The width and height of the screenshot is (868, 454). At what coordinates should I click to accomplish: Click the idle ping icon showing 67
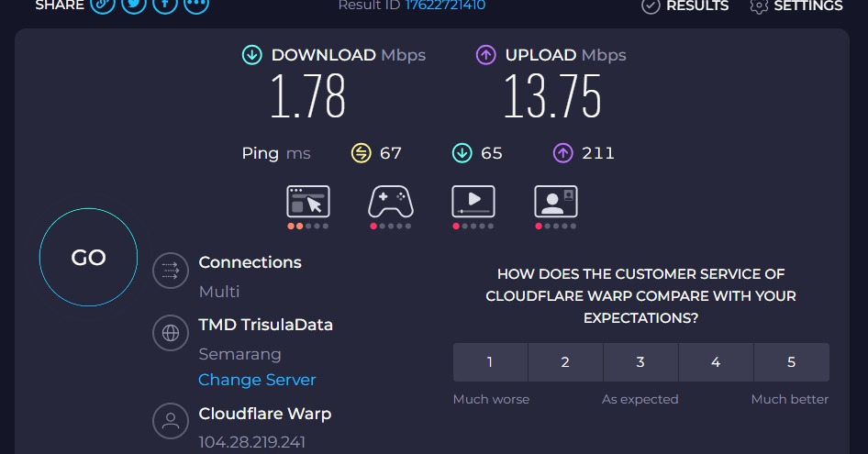point(361,153)
